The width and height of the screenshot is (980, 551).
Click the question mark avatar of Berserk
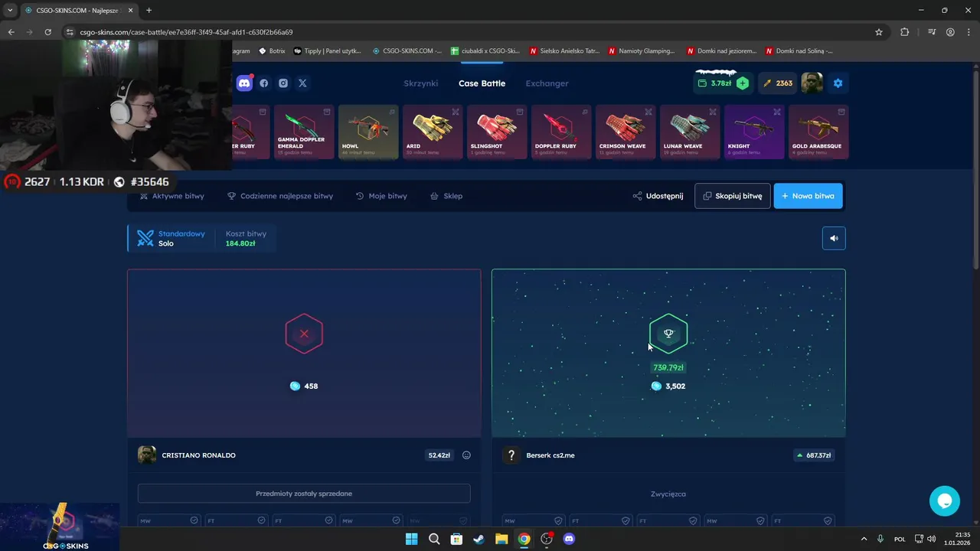point(511,455)
